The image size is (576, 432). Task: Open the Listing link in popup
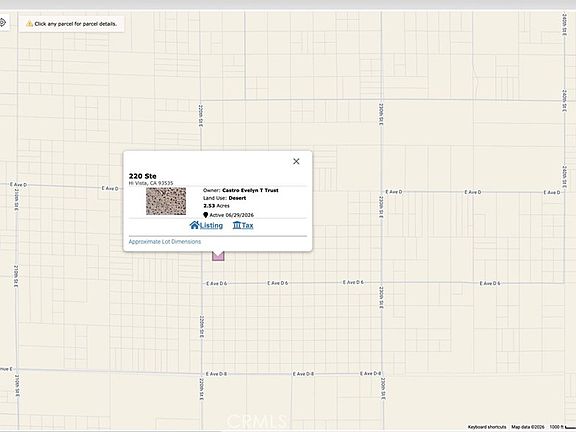[x=211, y=226]
